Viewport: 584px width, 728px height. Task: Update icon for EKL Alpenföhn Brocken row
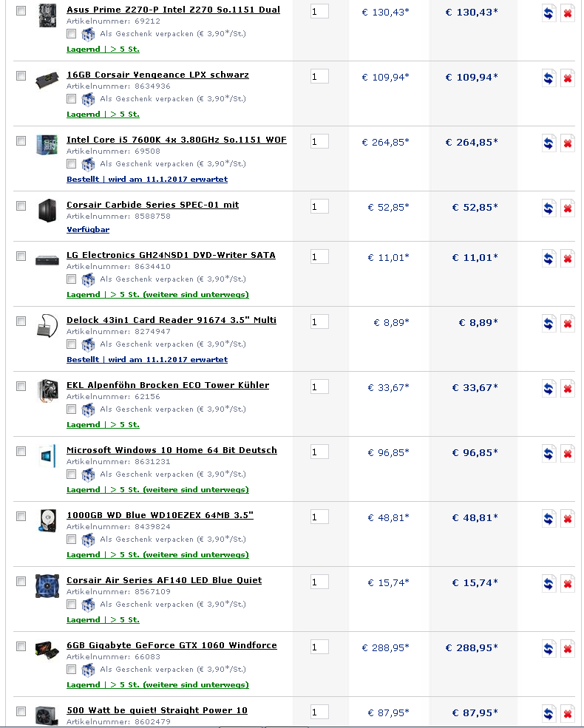coord(549,388)
